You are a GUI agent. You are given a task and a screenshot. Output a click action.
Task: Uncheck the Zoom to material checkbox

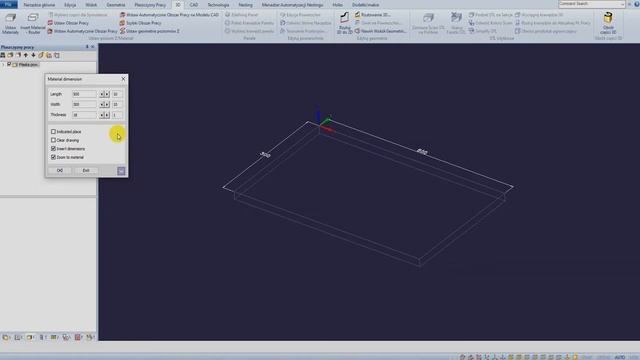pos(53,157)
